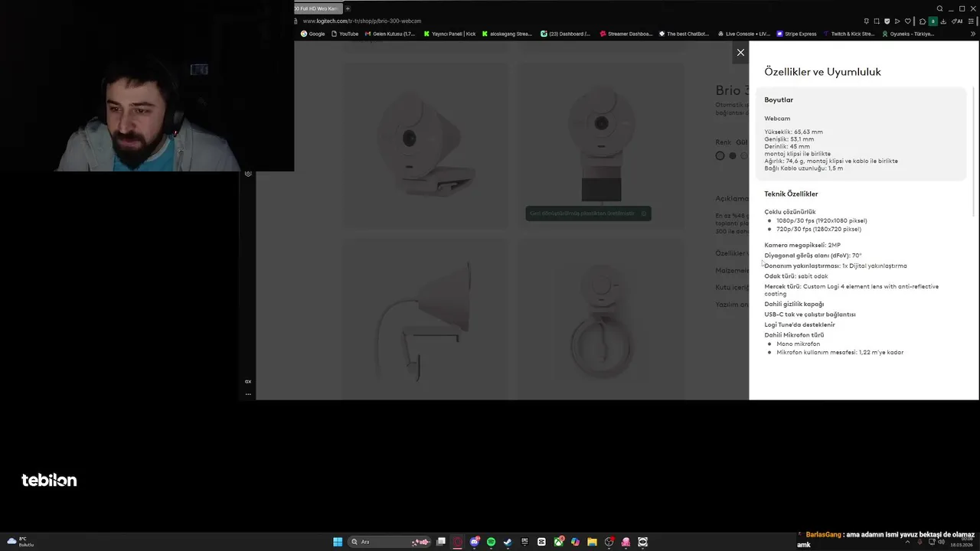The width and height of the screenshot is (980, 551).
Task: Click the play icon in address bar
Action: pyautogui.click(x=897, y=21)
